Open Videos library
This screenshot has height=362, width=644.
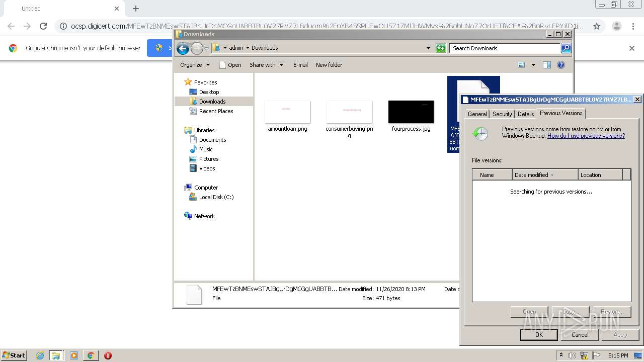pyautogui.click(x=207, y=168)
